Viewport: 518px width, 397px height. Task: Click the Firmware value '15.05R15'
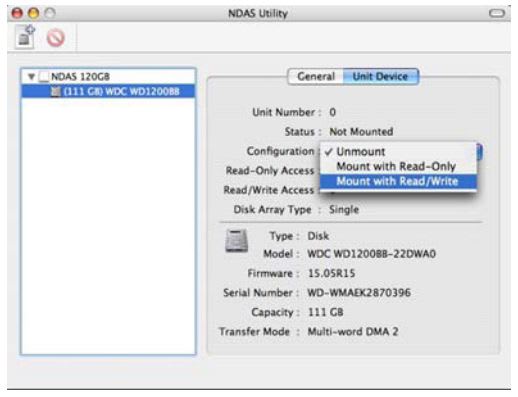(331, 274)
